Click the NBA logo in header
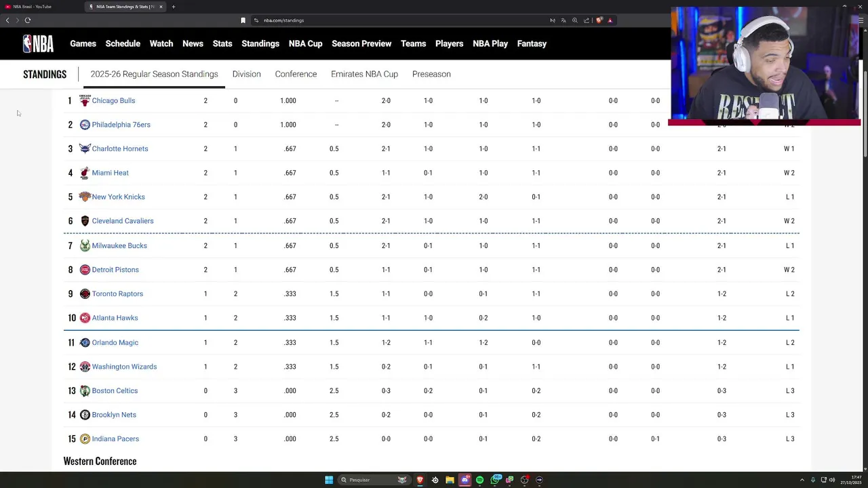The image size is (868, 488). 38,43
